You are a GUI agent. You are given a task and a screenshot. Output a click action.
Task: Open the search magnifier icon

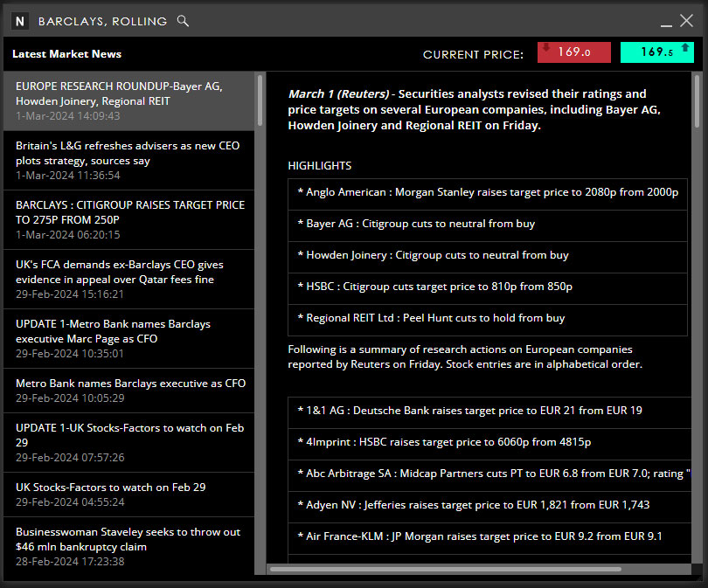(x=183, y=20)
